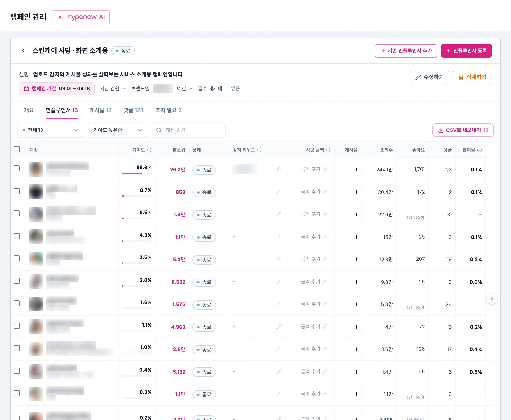Click info icon beside 참여율 header
The image size is (511, 420).
click(x=479, y=150)
